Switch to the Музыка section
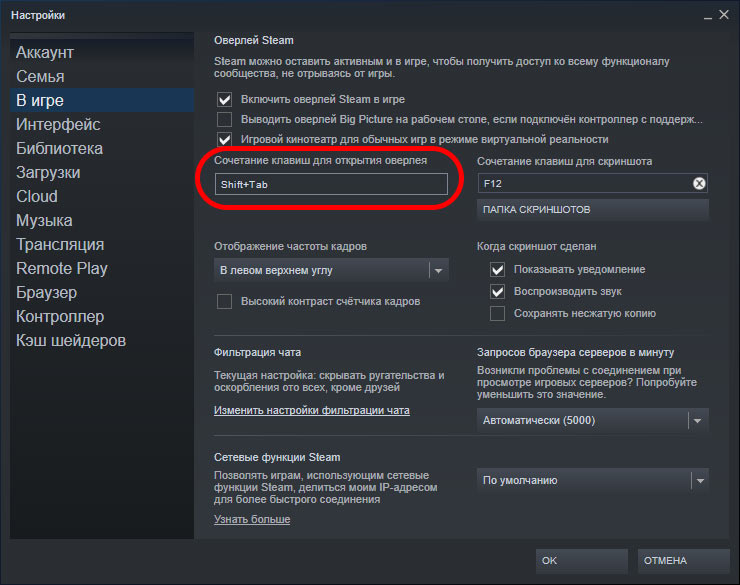 (x=102, y=220)
